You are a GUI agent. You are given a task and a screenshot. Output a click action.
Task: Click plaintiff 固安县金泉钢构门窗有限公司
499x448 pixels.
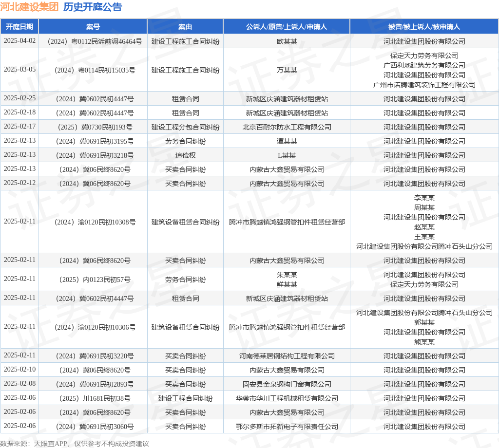(x=287, y=384)
